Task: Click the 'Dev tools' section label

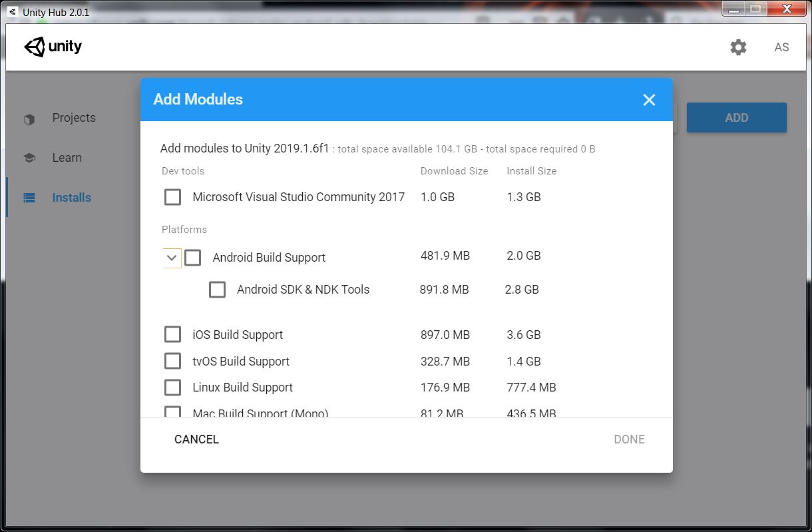Action: tap(183, 171)
